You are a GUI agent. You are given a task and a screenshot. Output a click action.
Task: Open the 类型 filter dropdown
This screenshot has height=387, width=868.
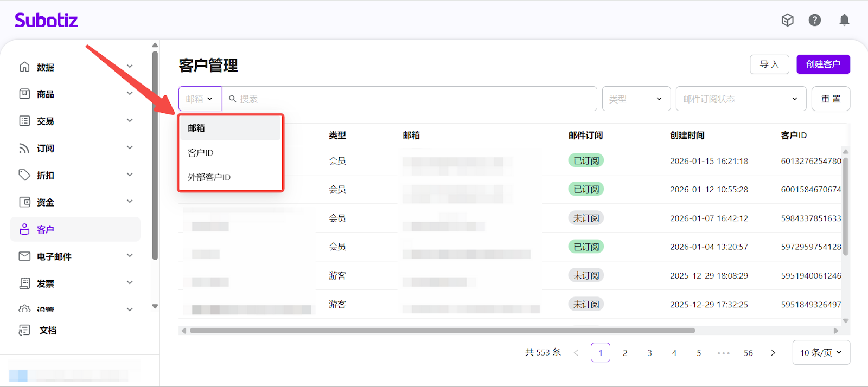[636, 99]
